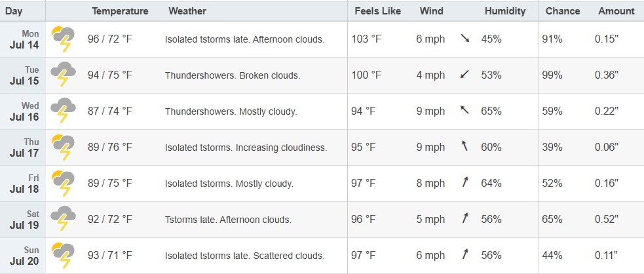Screen dimensions: 644x274
Task: Click the Temperature column header
Action: pos(120,11)
